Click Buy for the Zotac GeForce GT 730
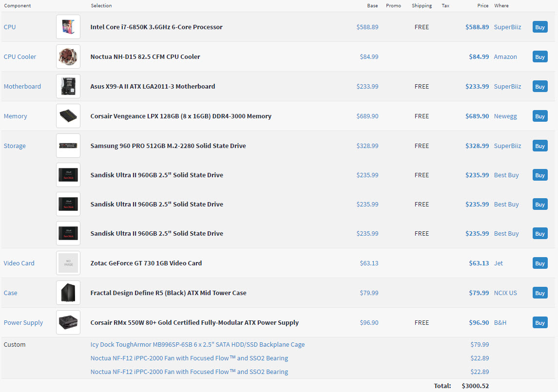 539,263
